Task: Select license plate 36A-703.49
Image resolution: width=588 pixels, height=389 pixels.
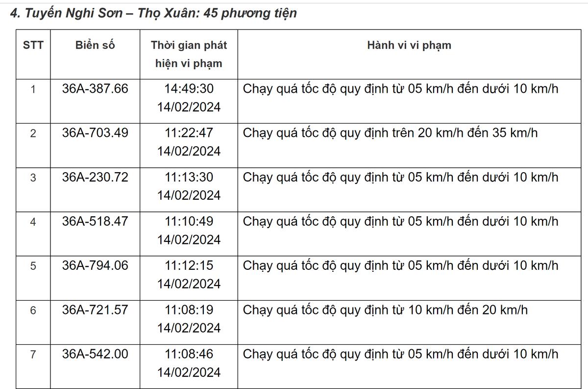Action: [x=95, y=133]
